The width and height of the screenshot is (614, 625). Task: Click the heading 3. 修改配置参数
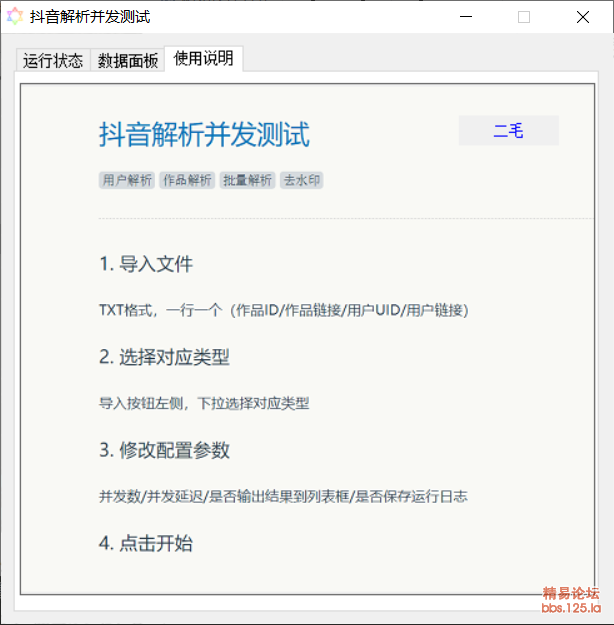[164, 450]
